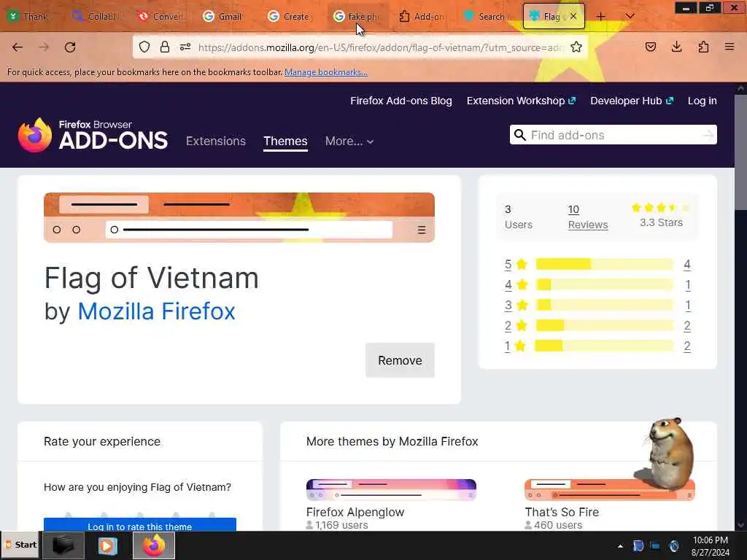Open Windows Media Player taskbar icon
This screenshot has width=747, height=560.
tap(108, 545)
